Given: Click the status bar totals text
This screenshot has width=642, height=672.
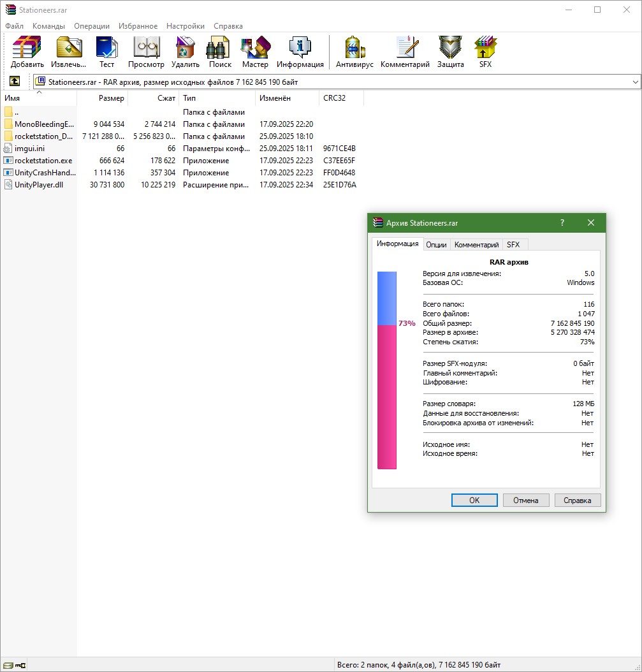Looking at the screenshot, I should (x=419, y=665).
